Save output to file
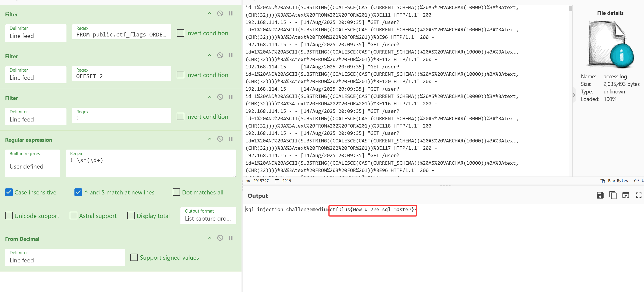 pos(600,195)
